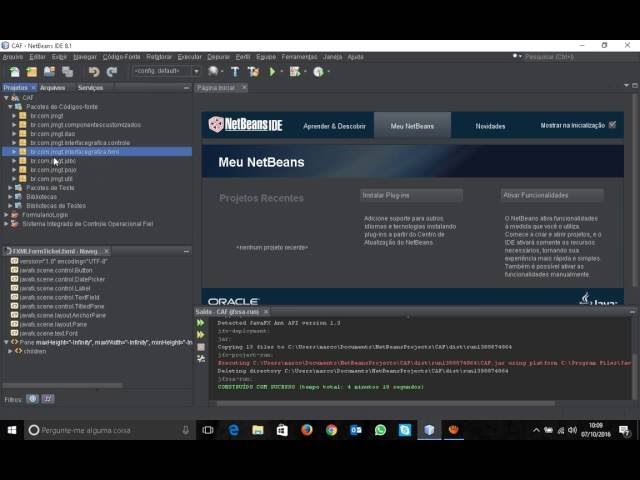Close the Página Inicial tab
The width and height of the screenshot is (640, 480).
point(244,87)
